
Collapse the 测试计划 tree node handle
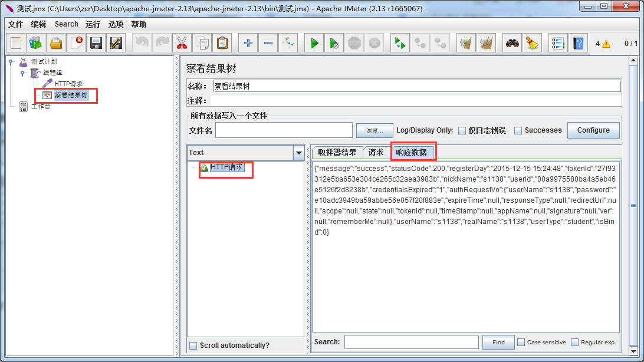point(11,61)
